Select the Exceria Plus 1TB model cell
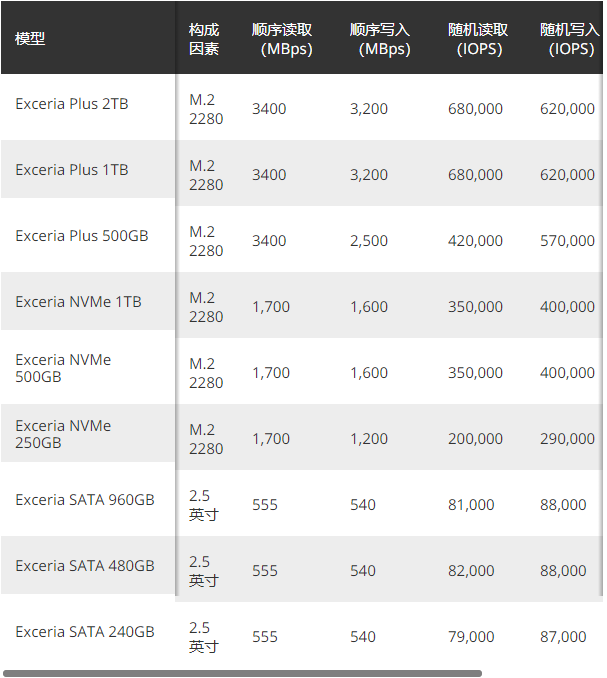 (72, 170)
